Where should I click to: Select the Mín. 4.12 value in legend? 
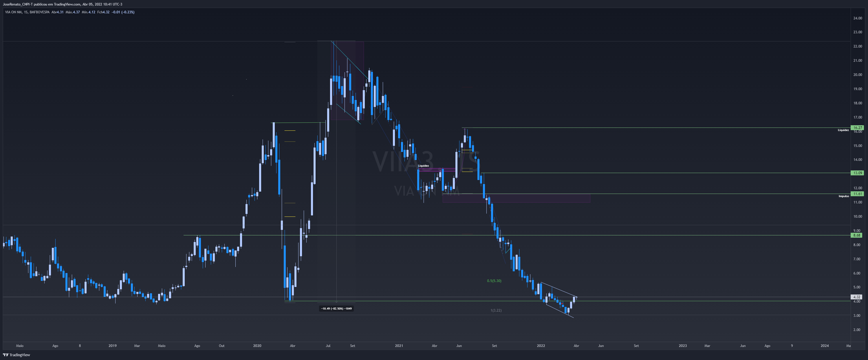pyautogui.click(x=88, y=12)
